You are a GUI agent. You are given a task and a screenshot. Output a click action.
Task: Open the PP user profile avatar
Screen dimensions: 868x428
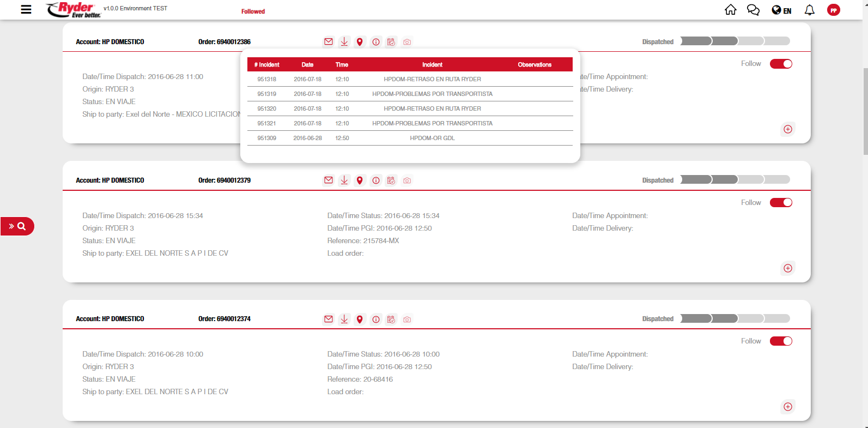(833, 10)
